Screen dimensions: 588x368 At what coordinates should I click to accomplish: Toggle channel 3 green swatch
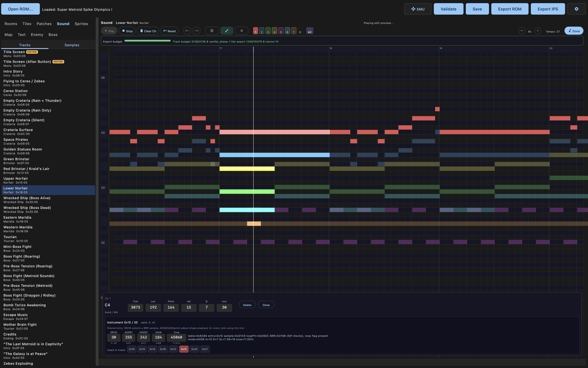[x=268, y=31]
